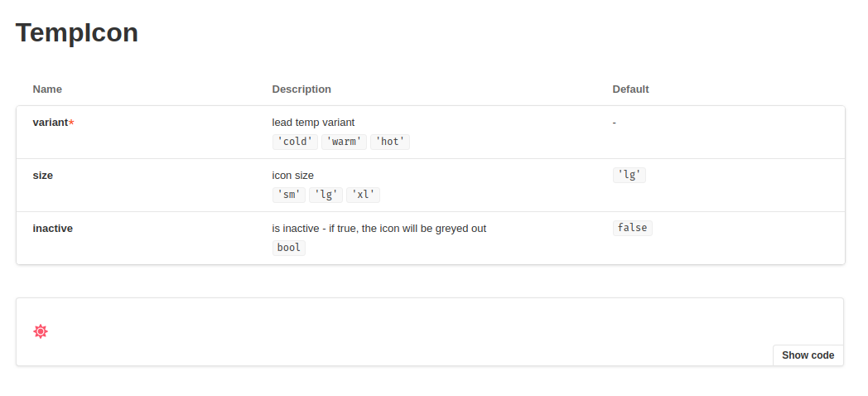Viewport: 868px width, 396px height.
Task: Click the bool type chip for inactive
Action: click(x=289, y=248)
